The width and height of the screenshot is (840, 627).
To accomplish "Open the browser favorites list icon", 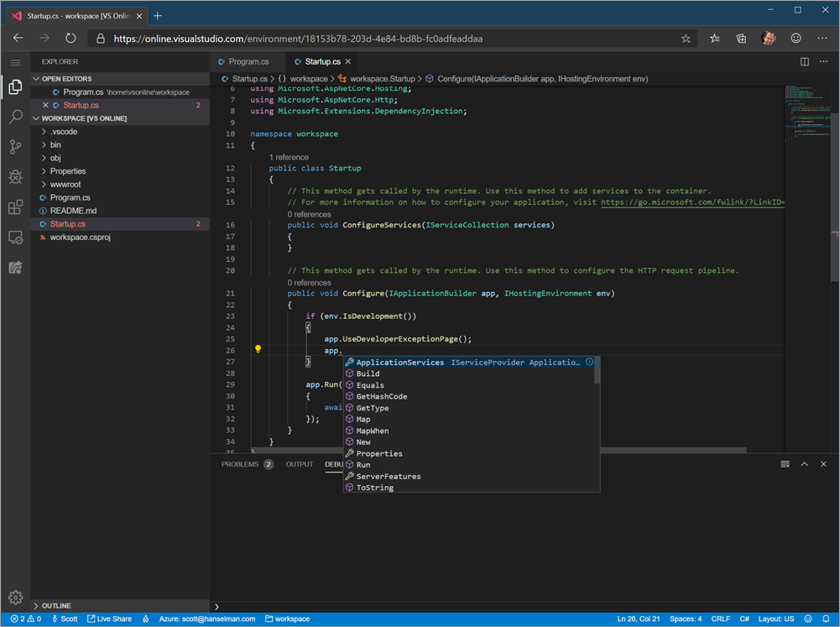I will point(715,38).
